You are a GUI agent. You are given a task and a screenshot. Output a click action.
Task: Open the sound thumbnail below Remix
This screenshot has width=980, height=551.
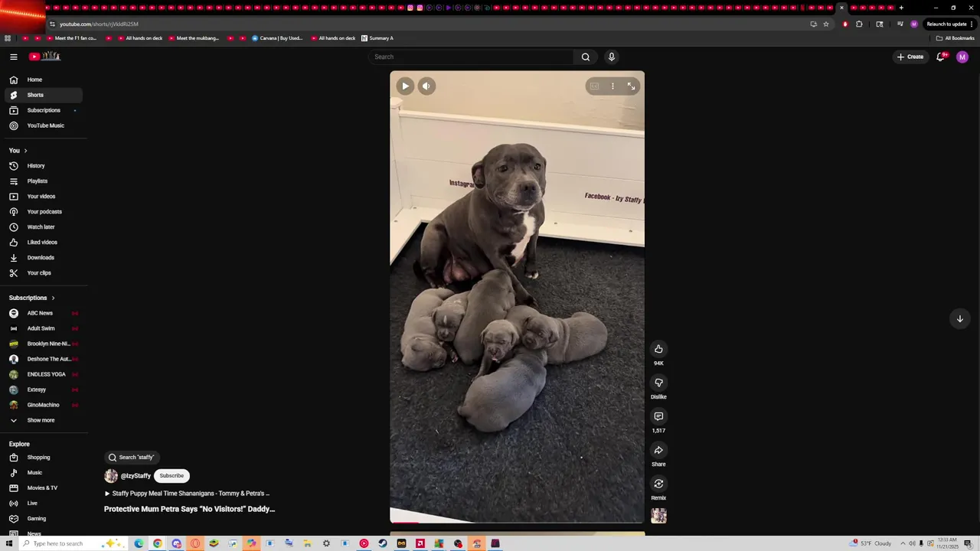pyautogui.click(x=658, y=516)
